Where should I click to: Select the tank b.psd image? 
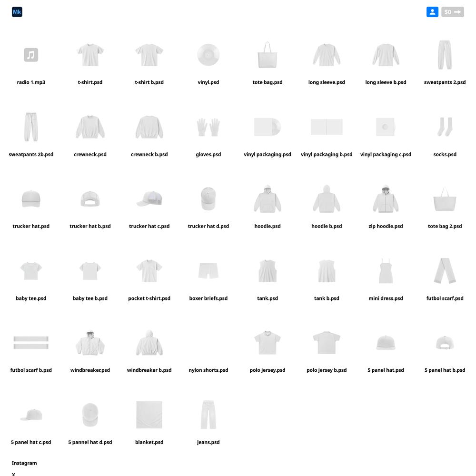[327, 271]
